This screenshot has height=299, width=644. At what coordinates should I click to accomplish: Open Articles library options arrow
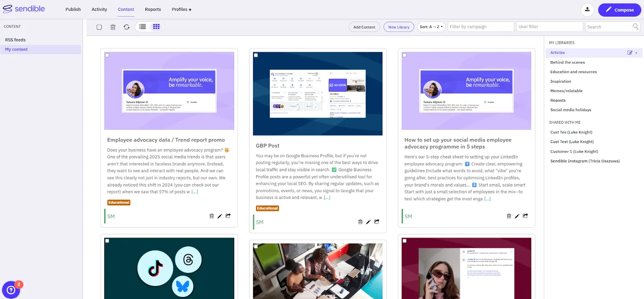point(636,53)
